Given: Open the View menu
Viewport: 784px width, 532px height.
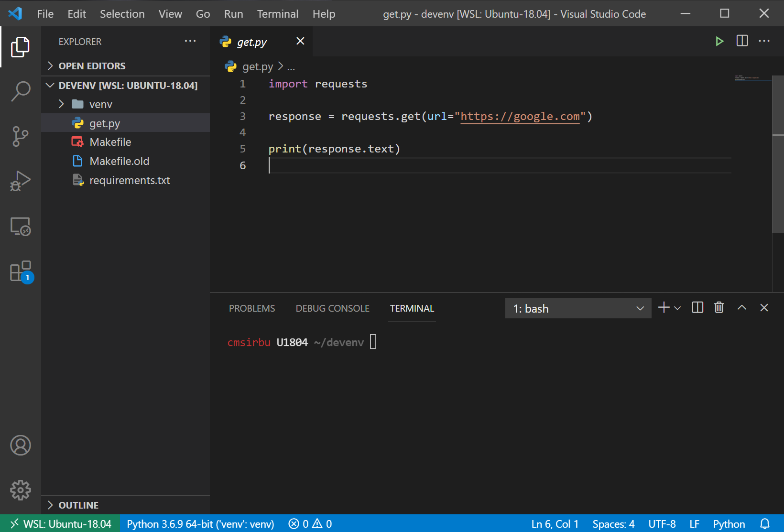Looking at the screenshot, I should [170, 14].
